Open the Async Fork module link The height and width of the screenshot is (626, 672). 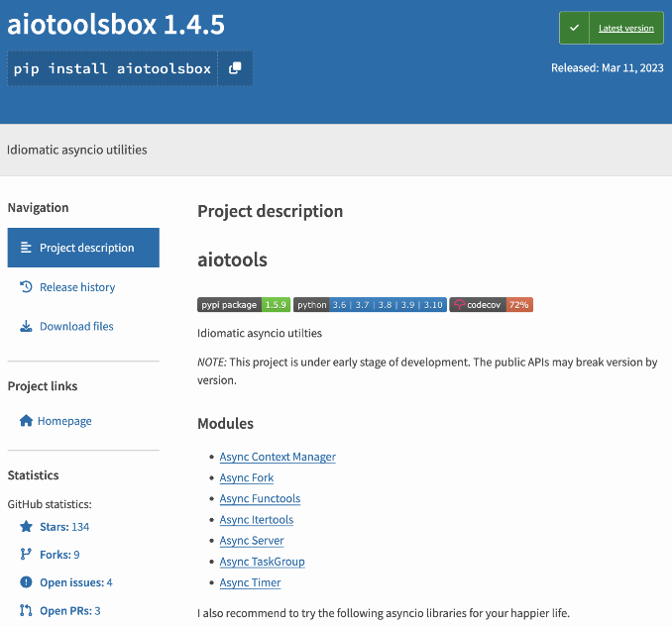pos(247,477)
